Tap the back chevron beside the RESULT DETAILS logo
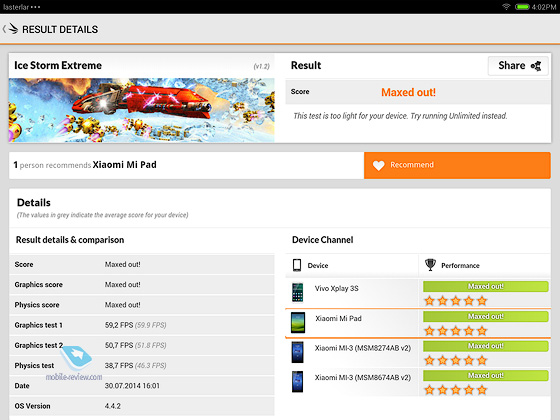This screenshot has width=560, height=420. tap(4, 29)
